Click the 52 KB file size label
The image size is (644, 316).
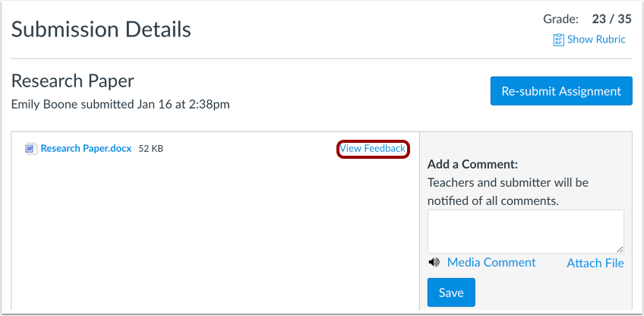pyautogui.click(x=150, y=149)
